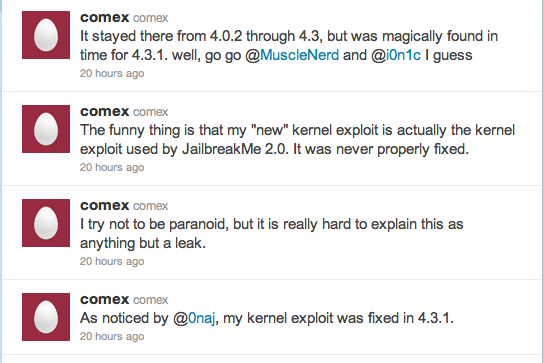This screenshot has width=544, height=363.
Task: Follow the @0naj mention link
Action: tap(194, 318)
